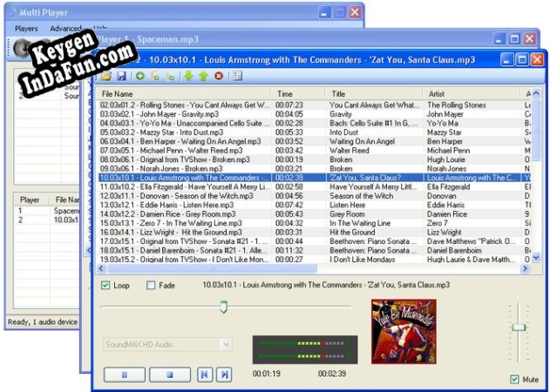
Task: Select Eddie Harris - Listen Here.mp3 row
Action: pyautogui.click(x=313, y=205)
